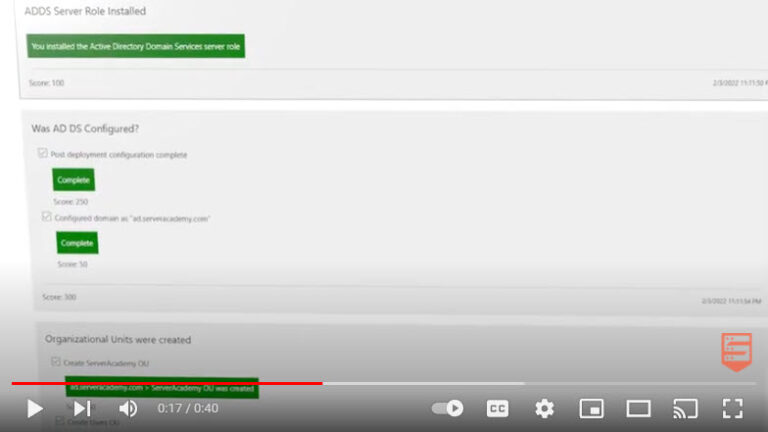Skip to the next video
768x432 pixels.
pyautogui.click(x=82, y=408)
